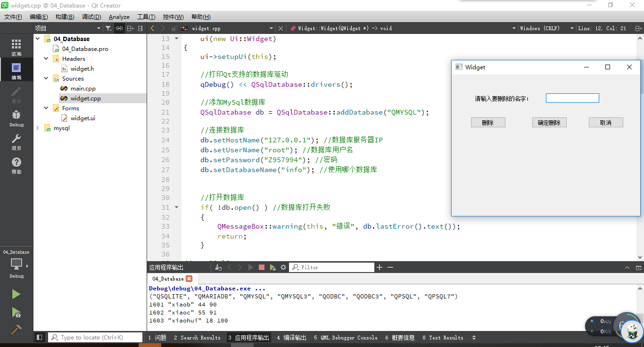
Task: Click 确定删除 in the Widget window
Action: [x=549, y=123]
